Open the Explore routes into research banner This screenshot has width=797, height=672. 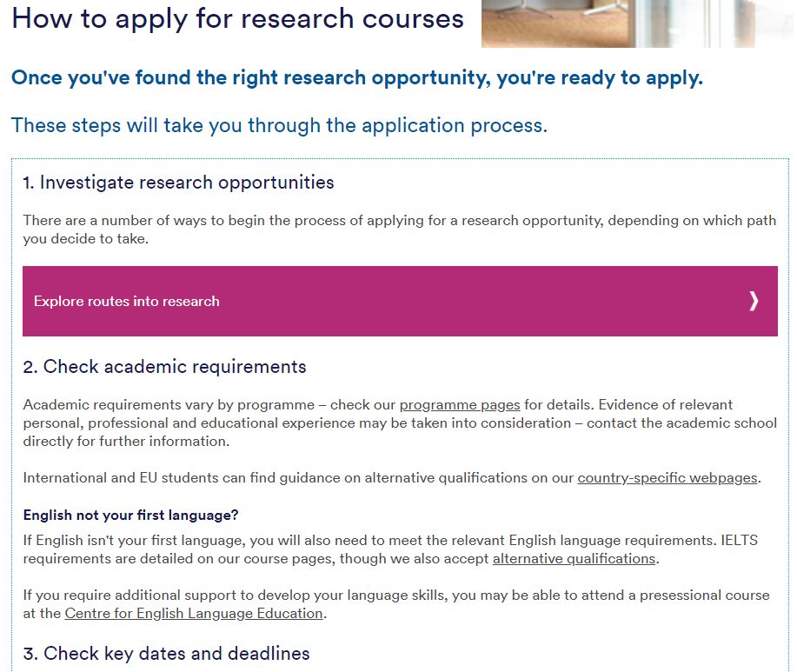point(400,301)
